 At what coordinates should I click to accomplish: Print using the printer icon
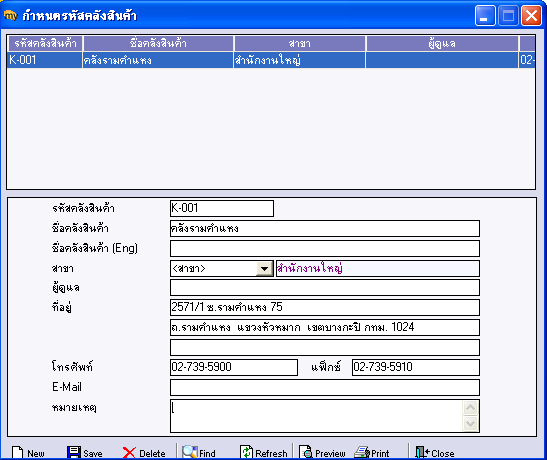click(362, 452)
